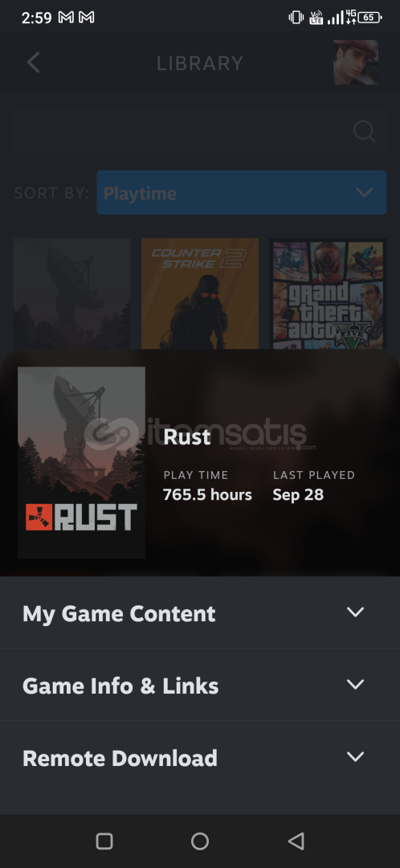This screenshot has width=400, height=868.
Task: Tap the Rust cover in library grid
Action: tap(72, 294)
